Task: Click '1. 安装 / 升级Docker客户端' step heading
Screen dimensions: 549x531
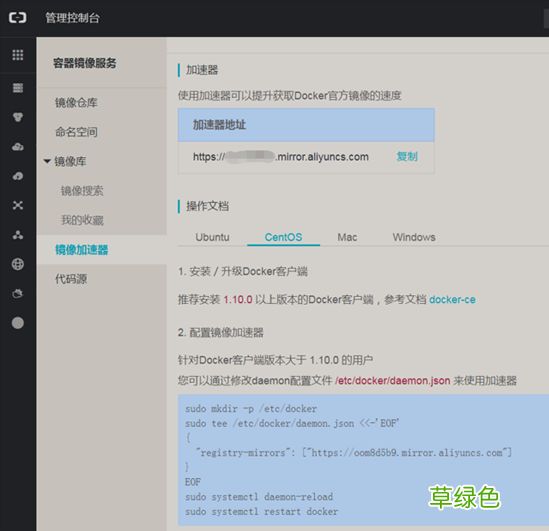Action: tap(243, 271)
